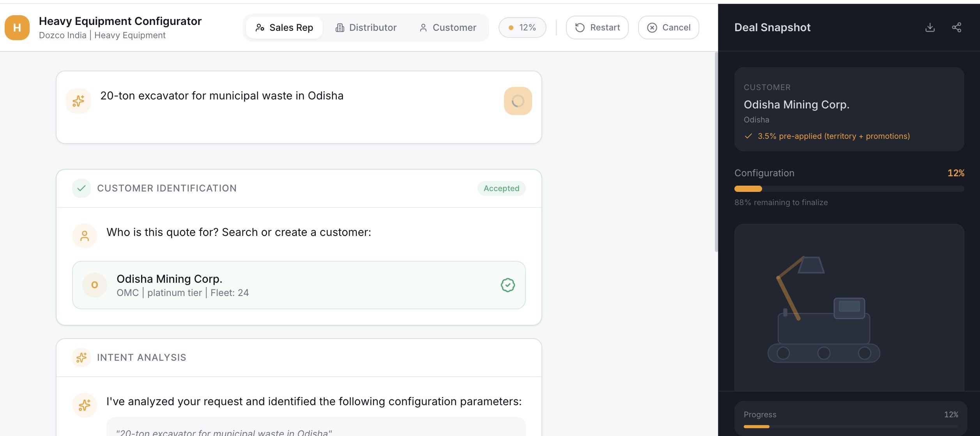Click the Accepted status badge
The height and width of the screenshot is (436, 980).
point(501,188)
